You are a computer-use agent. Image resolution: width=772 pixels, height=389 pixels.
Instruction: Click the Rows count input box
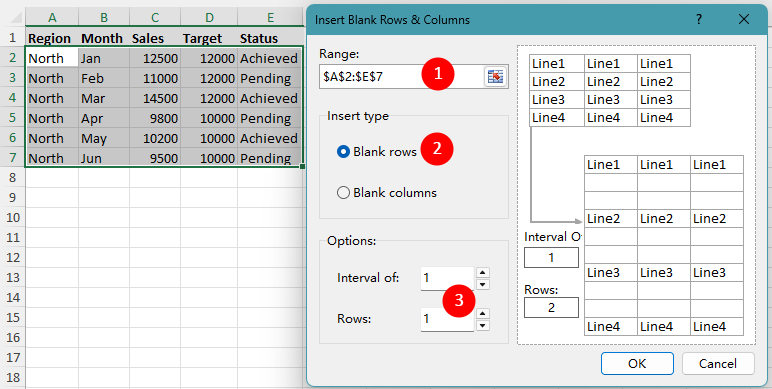coord(447,319)
